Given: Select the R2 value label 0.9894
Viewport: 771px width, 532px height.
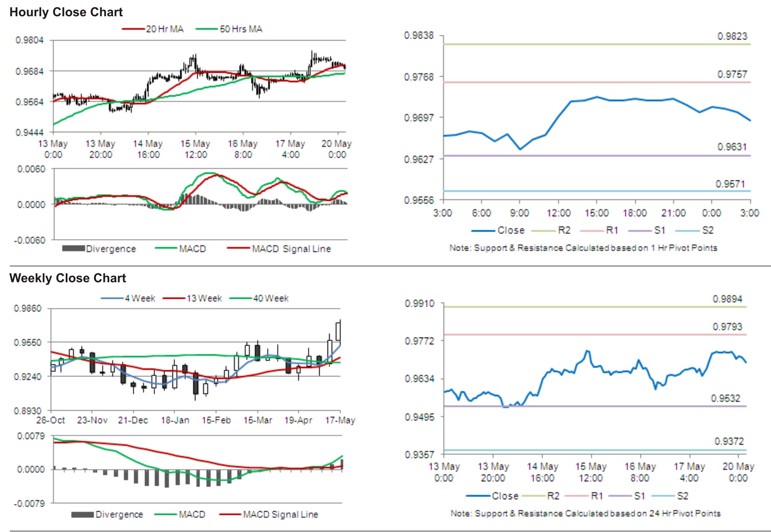Looking at the screenshot, I should [x=727, y=299].
